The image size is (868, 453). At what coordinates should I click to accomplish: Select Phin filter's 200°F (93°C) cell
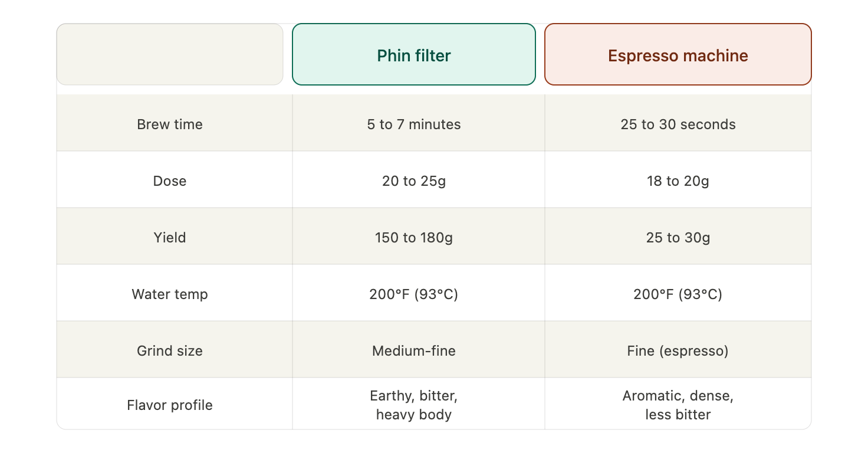[414, 294]
